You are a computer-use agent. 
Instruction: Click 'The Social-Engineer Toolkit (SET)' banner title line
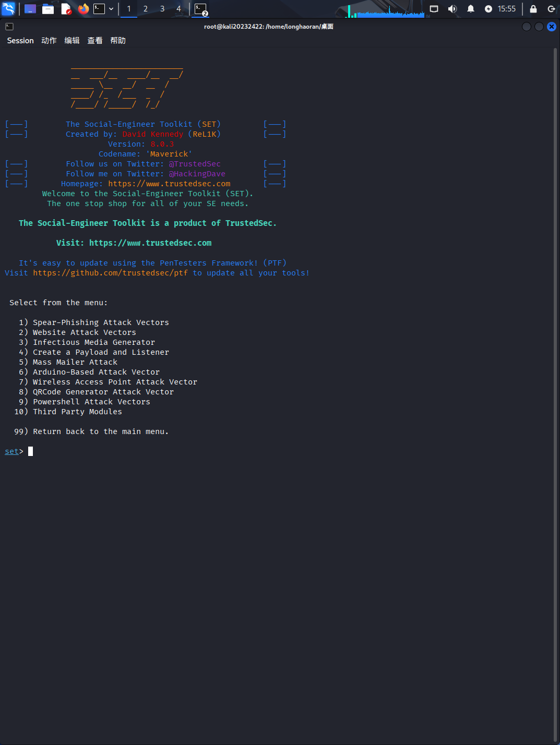[x=144, y=124]
